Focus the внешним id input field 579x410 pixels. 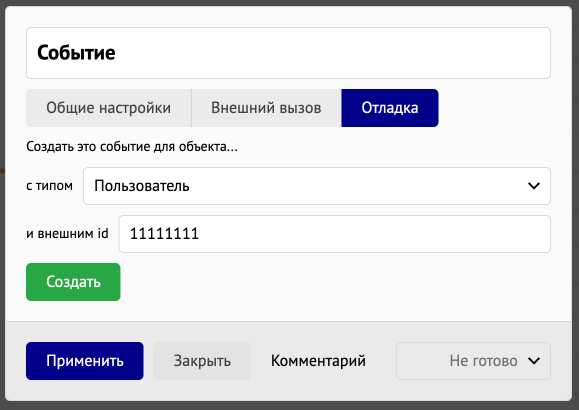(x=335, y=234)
